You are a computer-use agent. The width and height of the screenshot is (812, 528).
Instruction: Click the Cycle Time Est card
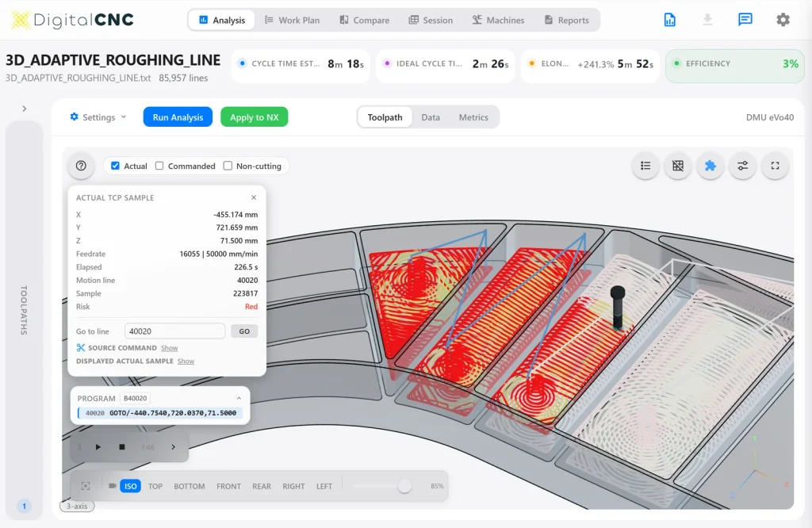coord(301,66)
